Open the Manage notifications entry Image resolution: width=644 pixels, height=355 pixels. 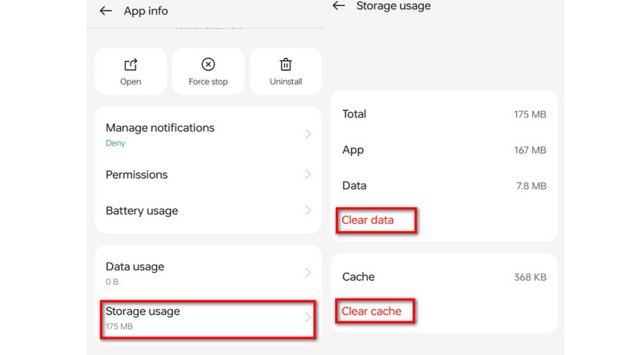(x=160, y=128)
